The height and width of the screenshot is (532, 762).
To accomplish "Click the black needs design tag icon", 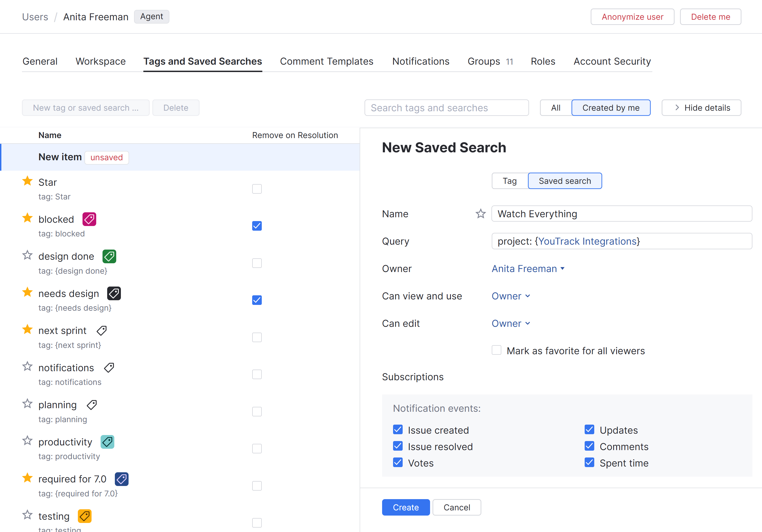I will click(114, 293).
